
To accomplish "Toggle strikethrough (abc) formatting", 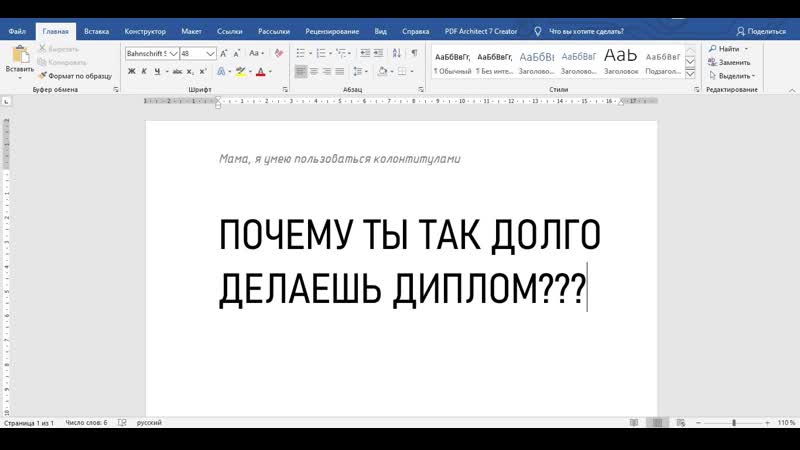I will click(x=177, y=71).
